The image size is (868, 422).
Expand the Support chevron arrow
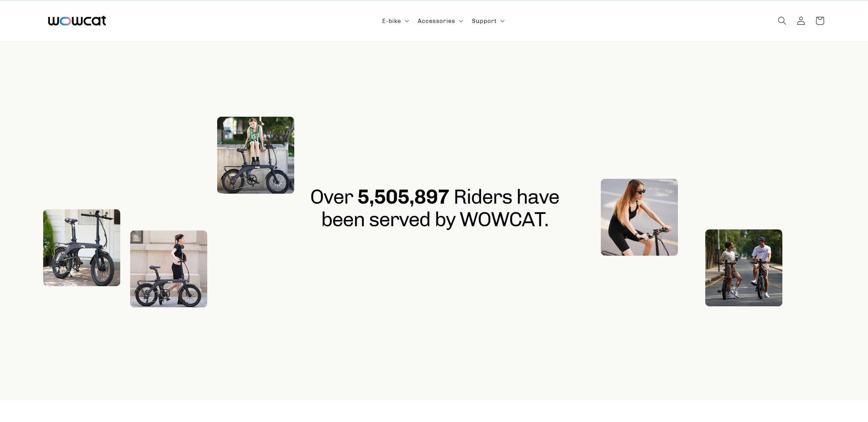[x=503, y=21]
